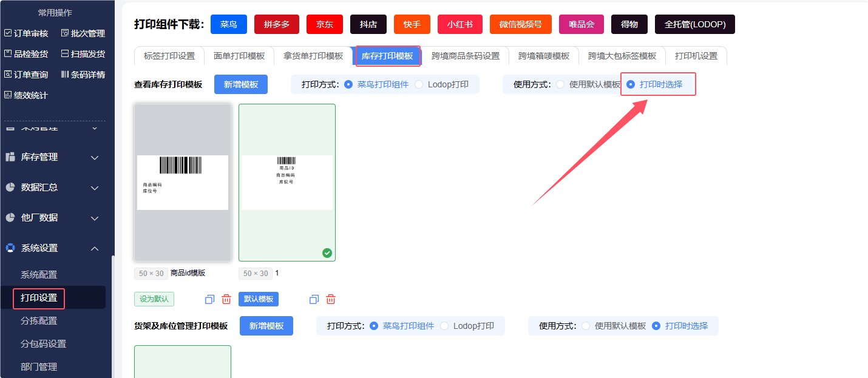Click 新增模板 for 查看库存打印模板
Viewport: 868px width, 378px height.
(241, 84)
